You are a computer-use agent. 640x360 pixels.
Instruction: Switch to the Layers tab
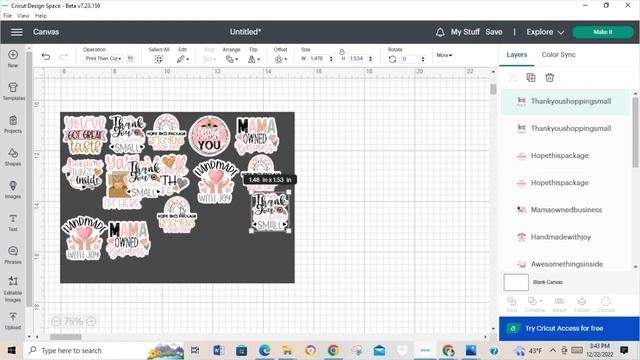point(516,55)
